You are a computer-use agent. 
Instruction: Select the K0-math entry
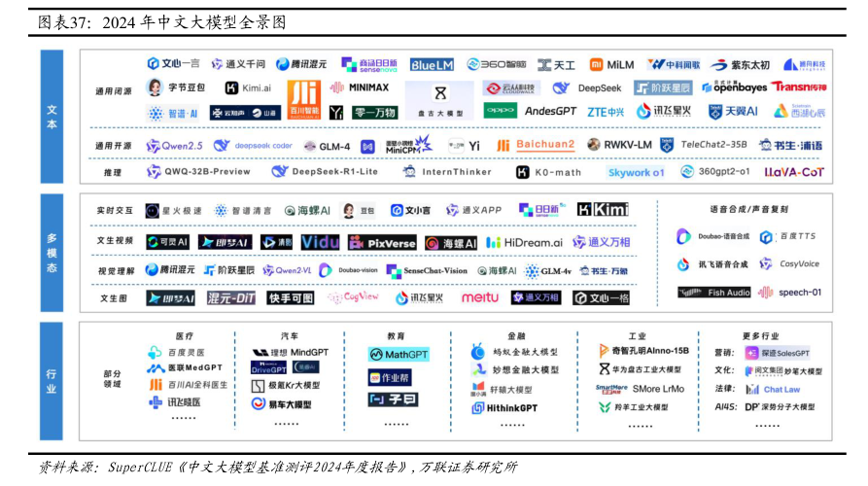548,172
